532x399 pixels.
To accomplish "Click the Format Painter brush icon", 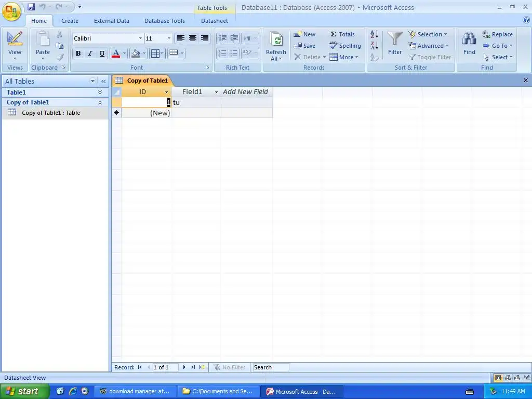I will point(60,57).
